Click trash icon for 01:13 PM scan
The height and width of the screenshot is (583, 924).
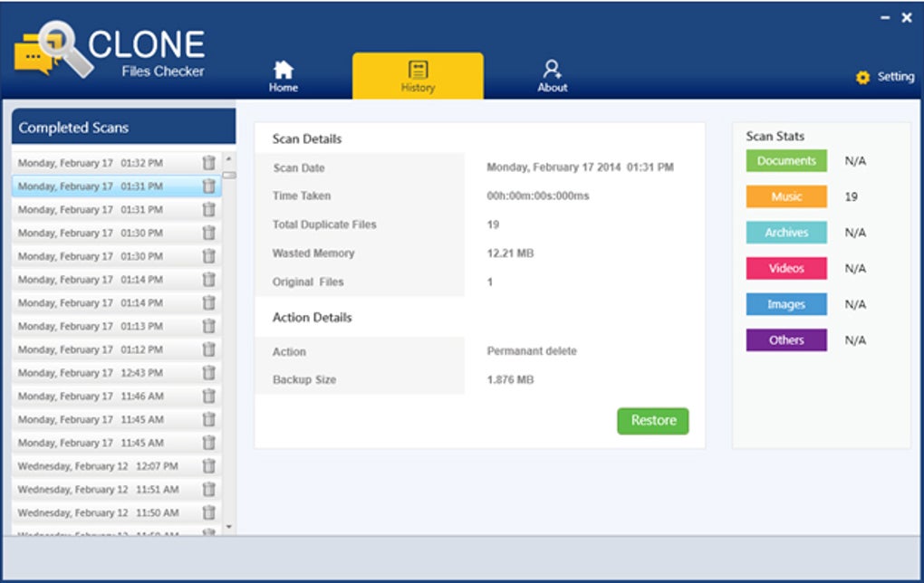208,326
